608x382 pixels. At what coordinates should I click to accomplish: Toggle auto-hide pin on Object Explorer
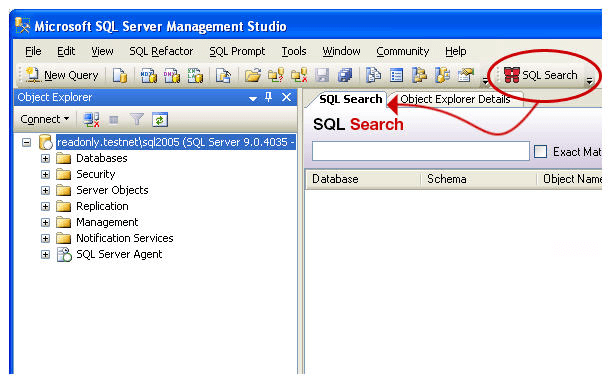[x=268, y=97]
